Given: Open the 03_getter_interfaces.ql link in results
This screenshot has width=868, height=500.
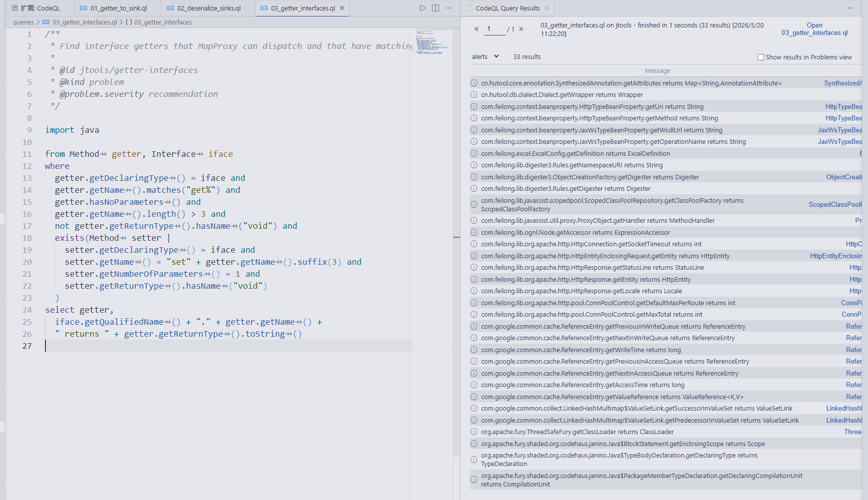Looking at the screenshot, I should click(815, 29).
